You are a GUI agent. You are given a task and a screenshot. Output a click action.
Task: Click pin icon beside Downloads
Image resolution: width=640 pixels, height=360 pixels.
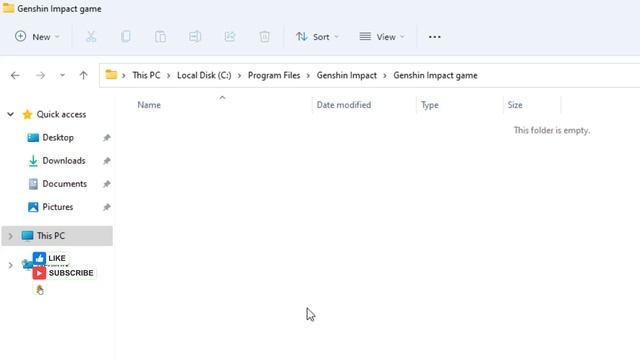107,161
